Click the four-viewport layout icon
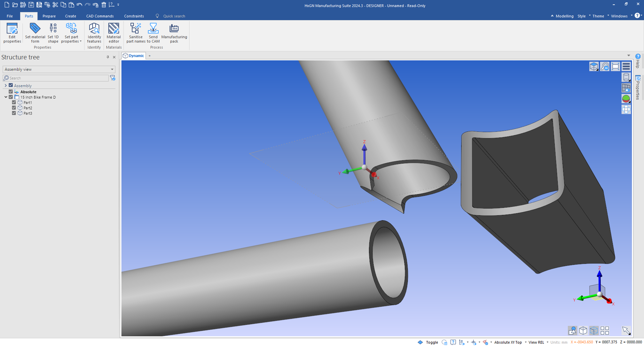 click(x=605, y=330)
